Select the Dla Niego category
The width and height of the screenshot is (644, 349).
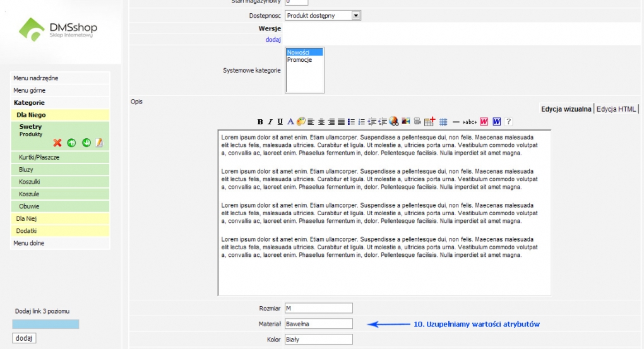(60, 115)
